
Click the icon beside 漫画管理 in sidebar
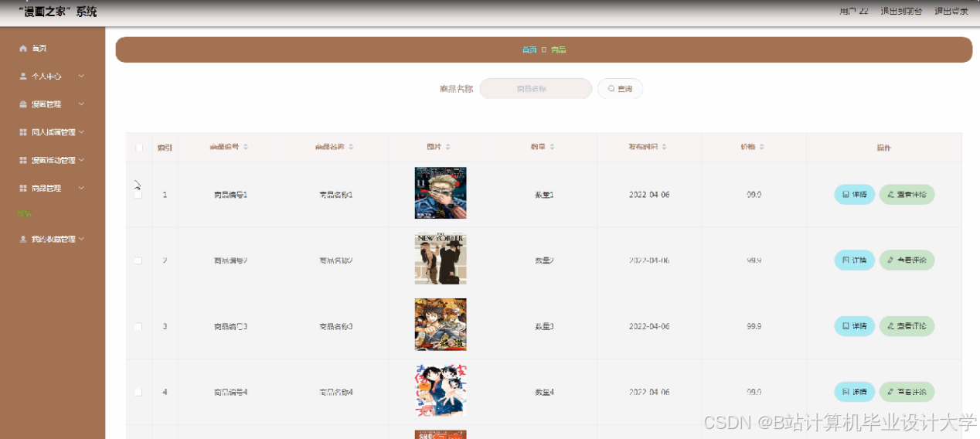(23, 104)
